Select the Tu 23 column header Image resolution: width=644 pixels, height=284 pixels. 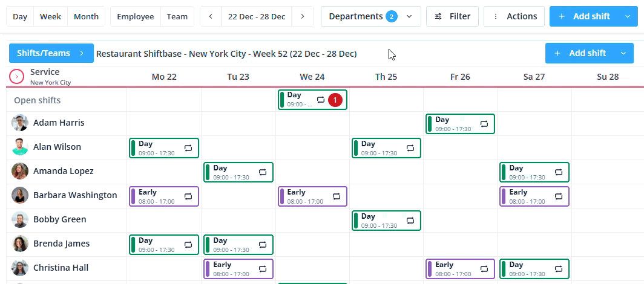pos(238,77)
